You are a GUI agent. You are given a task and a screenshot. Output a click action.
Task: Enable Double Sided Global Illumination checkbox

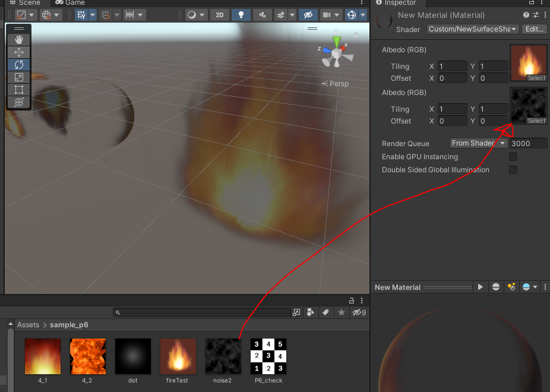pyautogui.click(x=513, y=170)
